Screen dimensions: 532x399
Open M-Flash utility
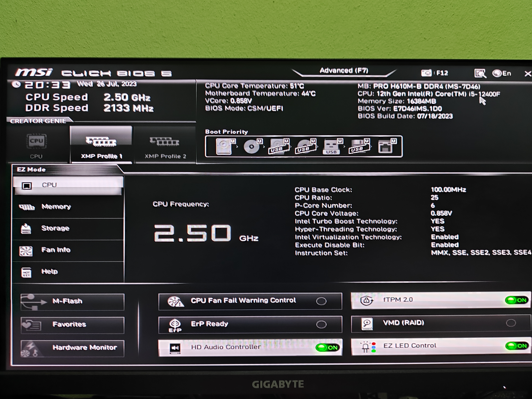72,302
